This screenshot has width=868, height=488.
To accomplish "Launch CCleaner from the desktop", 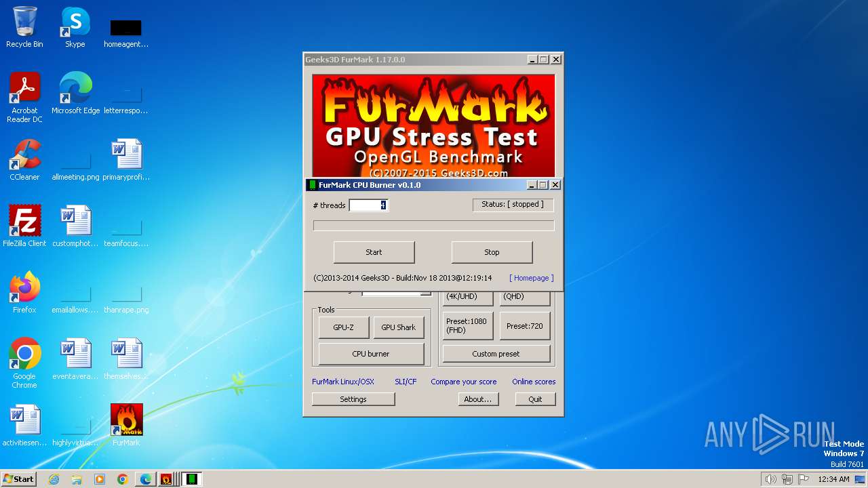I will pos(24,160).
